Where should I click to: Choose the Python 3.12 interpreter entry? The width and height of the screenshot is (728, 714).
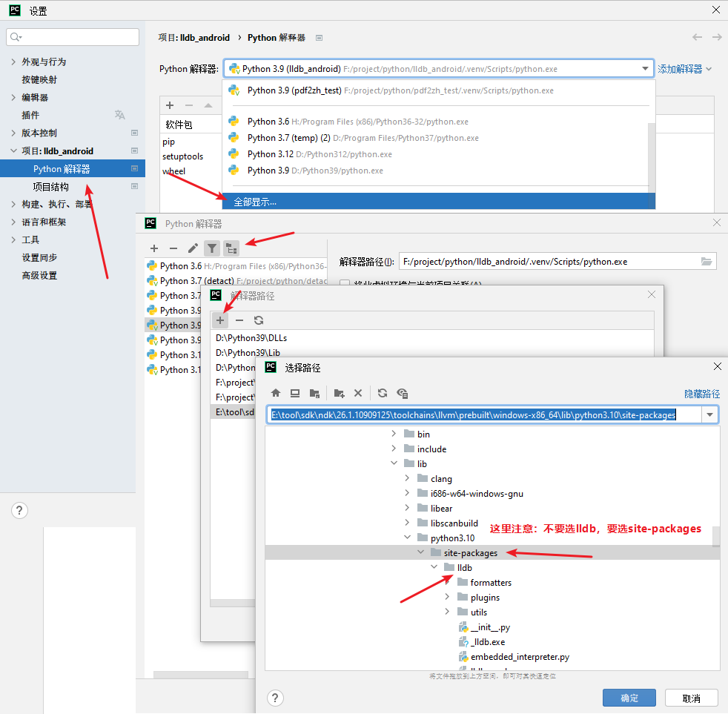coord(436,154)
